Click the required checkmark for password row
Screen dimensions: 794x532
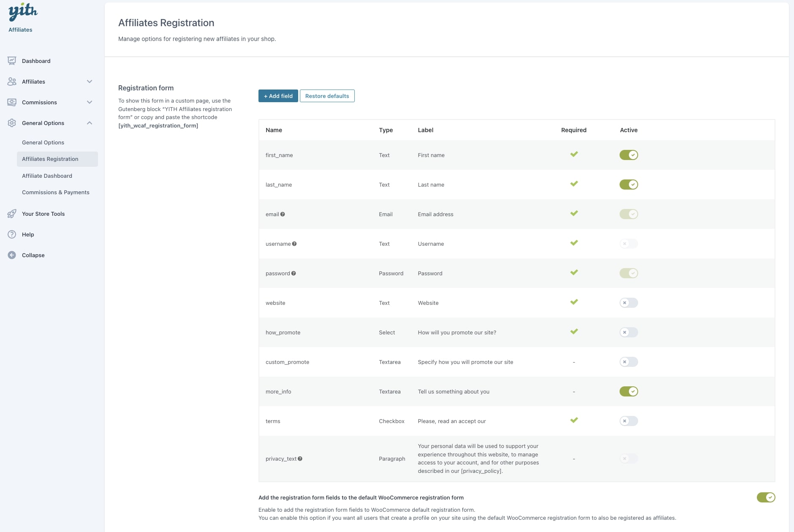(574, 272)
